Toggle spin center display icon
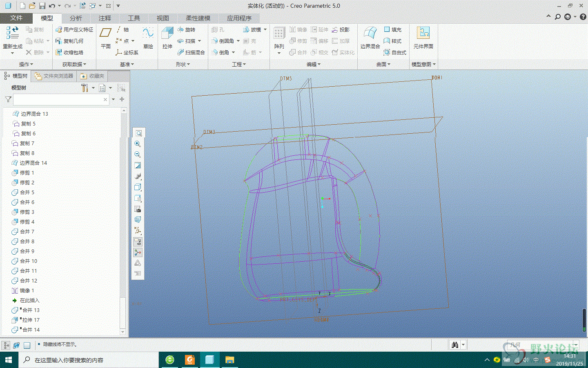The height and width of the screenshot is (368, 588). [x=138, y=252]
